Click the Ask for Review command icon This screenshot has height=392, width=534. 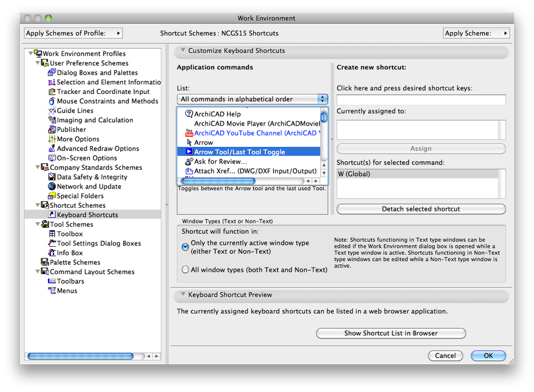(189, 161)
